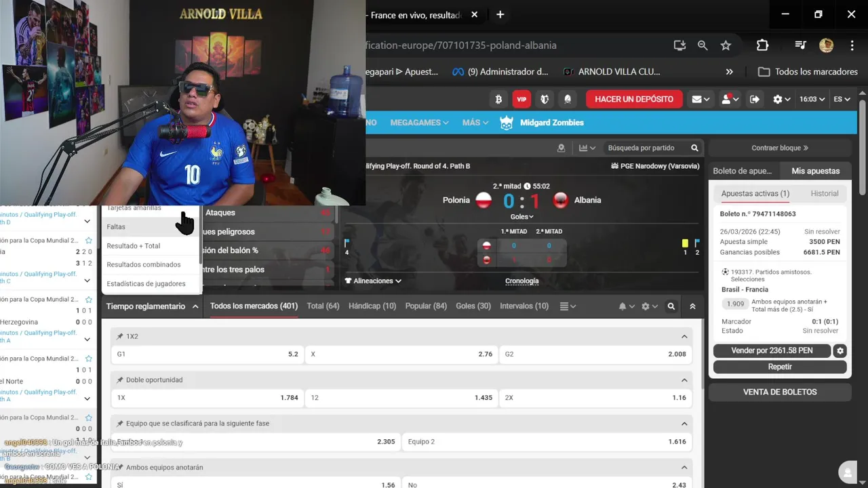This screenshot has height=488, width=868.
Task: Click the rocket bonus icon in header
Action: coord(568,99)
